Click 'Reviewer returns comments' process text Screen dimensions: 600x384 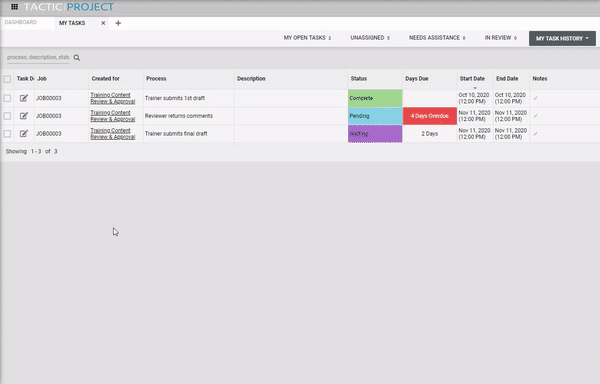point(179,116)
